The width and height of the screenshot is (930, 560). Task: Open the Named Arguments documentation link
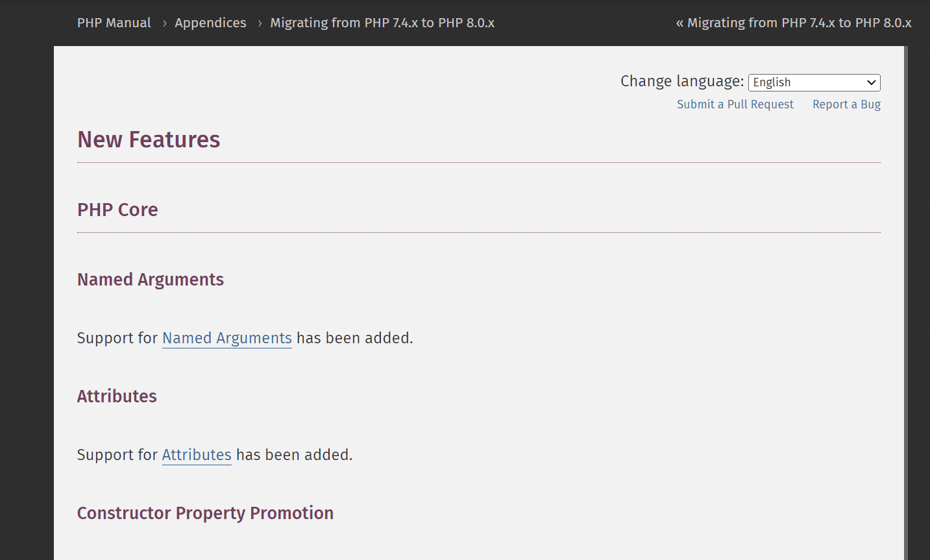[x=226, y=338]
